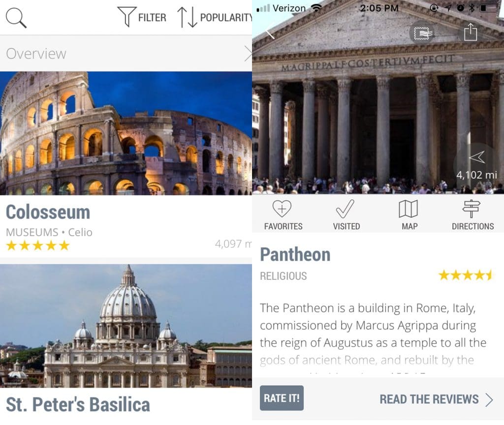Open the Overview section
Viewport: 504px width, 425px height.
click(126, 53)
